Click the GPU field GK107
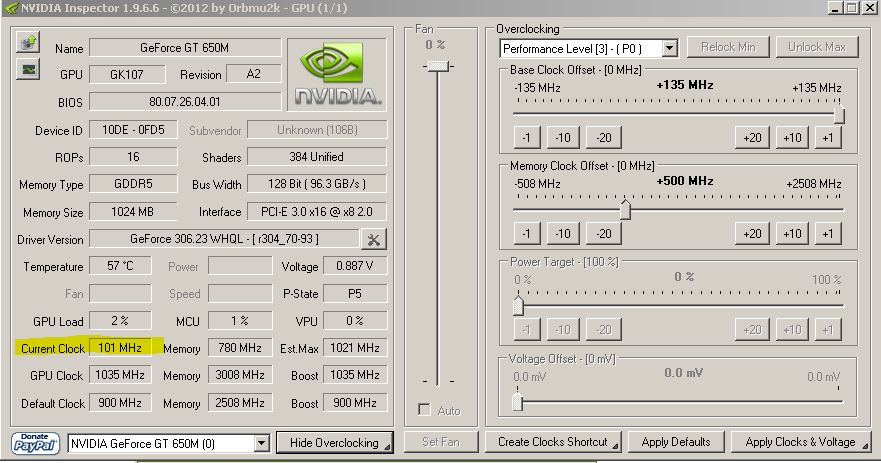The height and width of the screenshot is (463, 881). click(x=127, y=74)
